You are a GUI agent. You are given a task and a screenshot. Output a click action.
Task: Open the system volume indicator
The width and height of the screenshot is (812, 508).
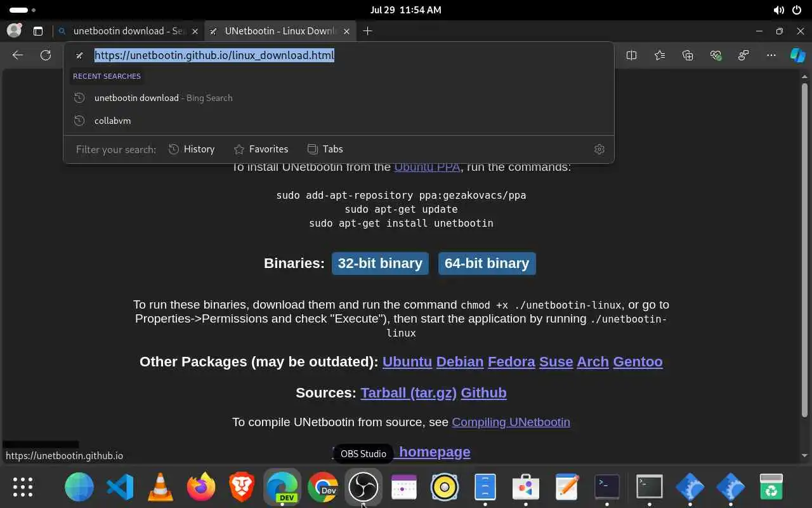point(778,10)
